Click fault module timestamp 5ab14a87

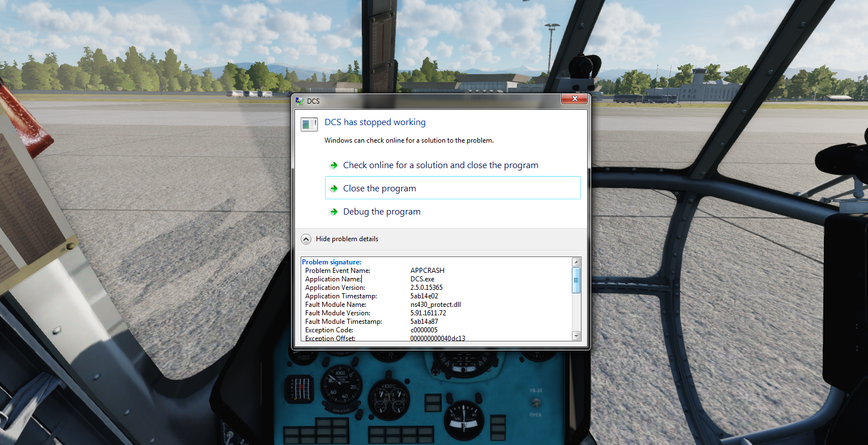[x=424, y=322]
